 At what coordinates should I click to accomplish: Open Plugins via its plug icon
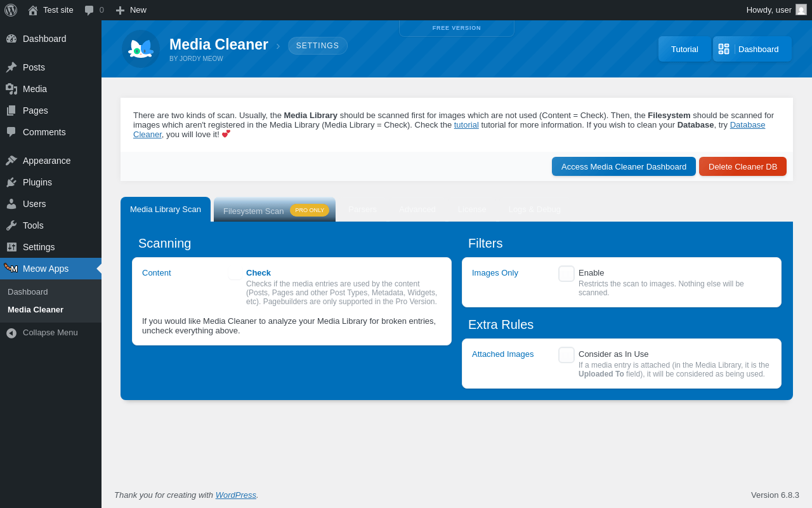(x=11, y=182)
